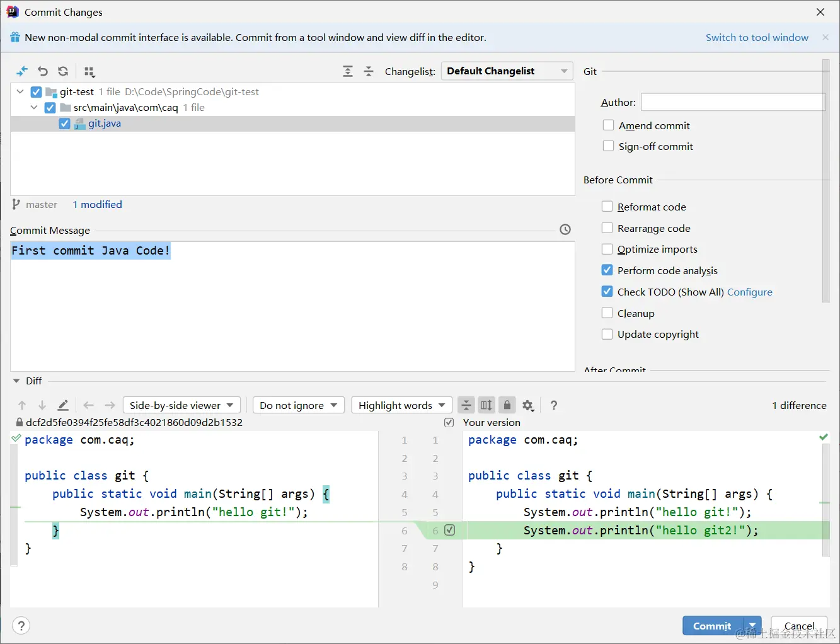Uncheck the git.java file checkbox

point(64,124)
